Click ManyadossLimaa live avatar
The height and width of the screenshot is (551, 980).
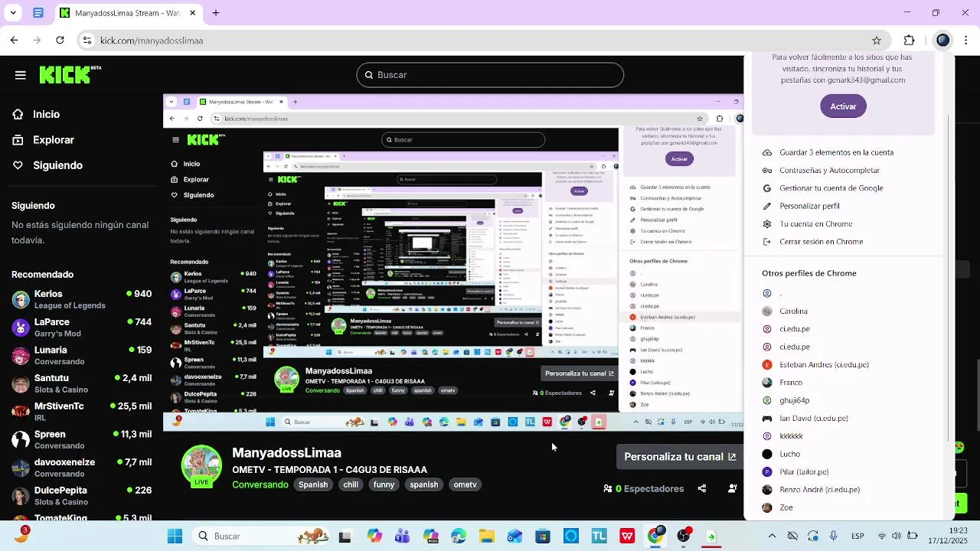201,465
